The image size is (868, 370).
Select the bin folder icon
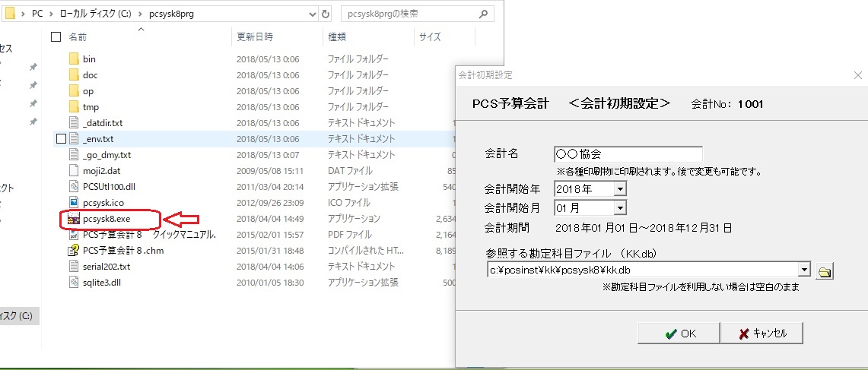click(x=74, y=59)
